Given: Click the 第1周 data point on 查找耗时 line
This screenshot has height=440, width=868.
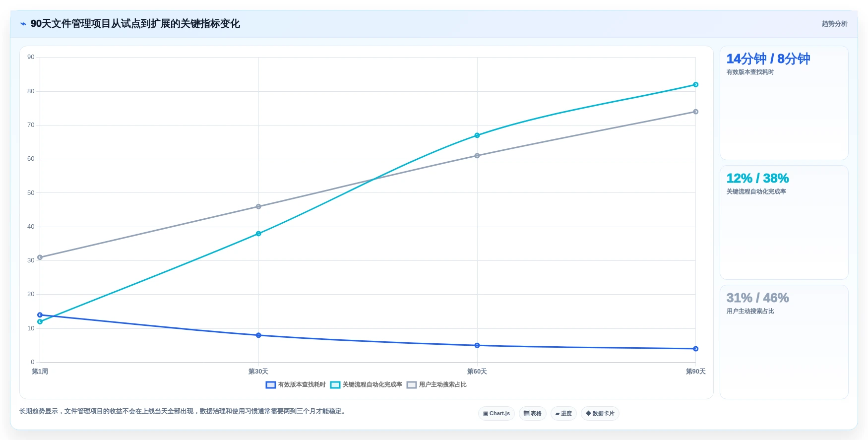Looking at the screenshot, I should (x=40, y=315).
